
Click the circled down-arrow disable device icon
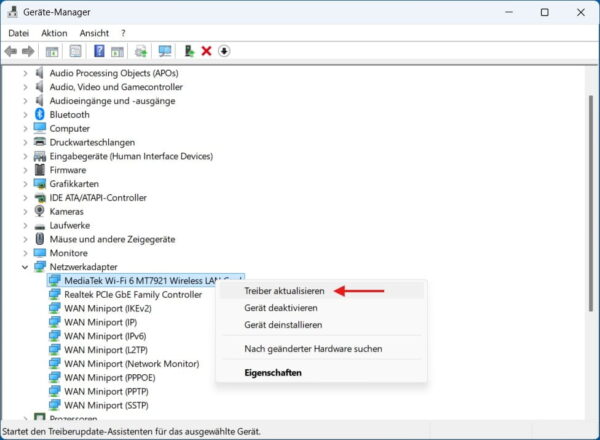click(x=224, y=51)
